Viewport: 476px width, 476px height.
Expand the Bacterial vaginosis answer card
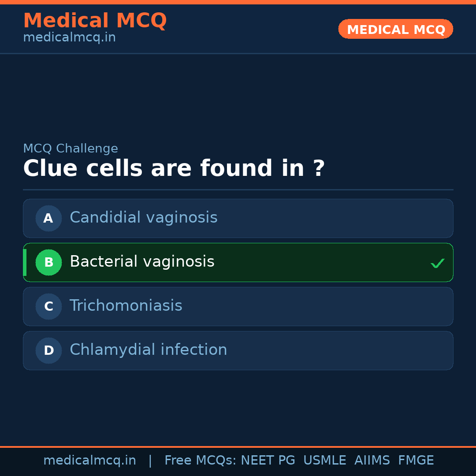click(x=238, y=262)
